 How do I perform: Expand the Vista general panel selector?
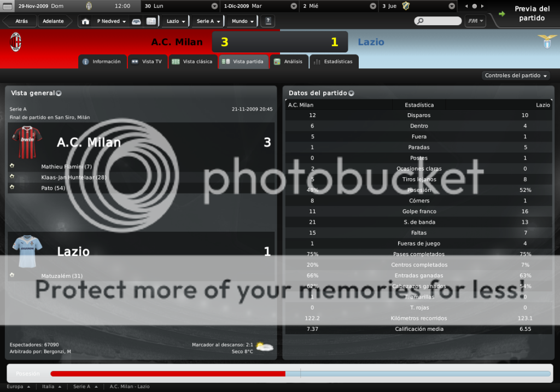point(59,93)
